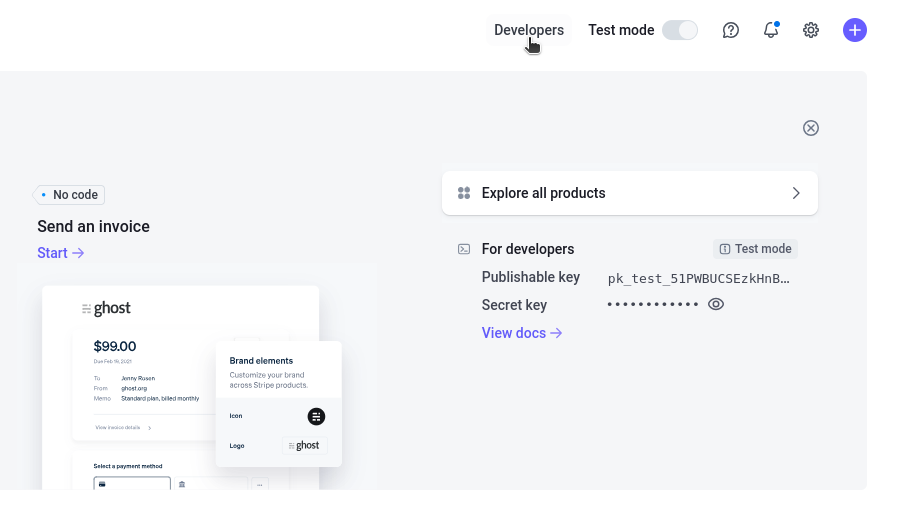Viewport: 897px width, 506px height.
Task: Click the ghost logo on invoice preview
Action: click(107, 309)
